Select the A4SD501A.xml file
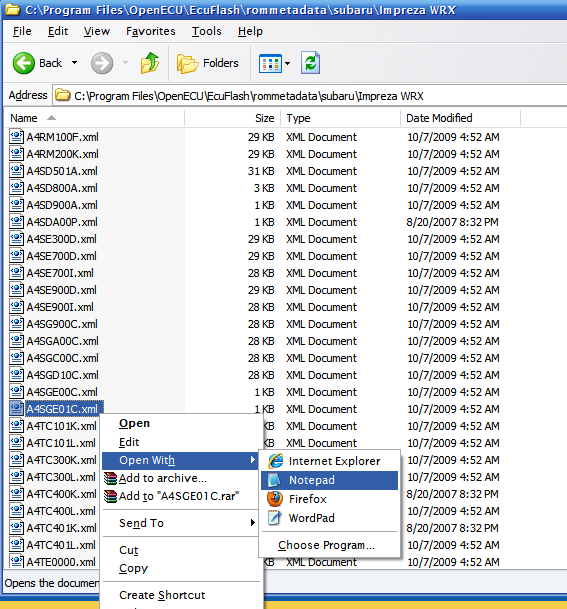 point(62,171)
